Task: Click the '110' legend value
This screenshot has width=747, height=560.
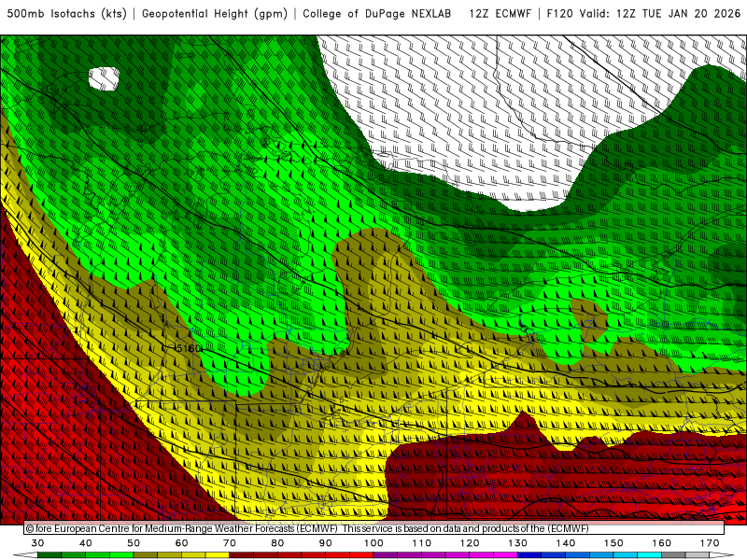Action: (422, 543)
